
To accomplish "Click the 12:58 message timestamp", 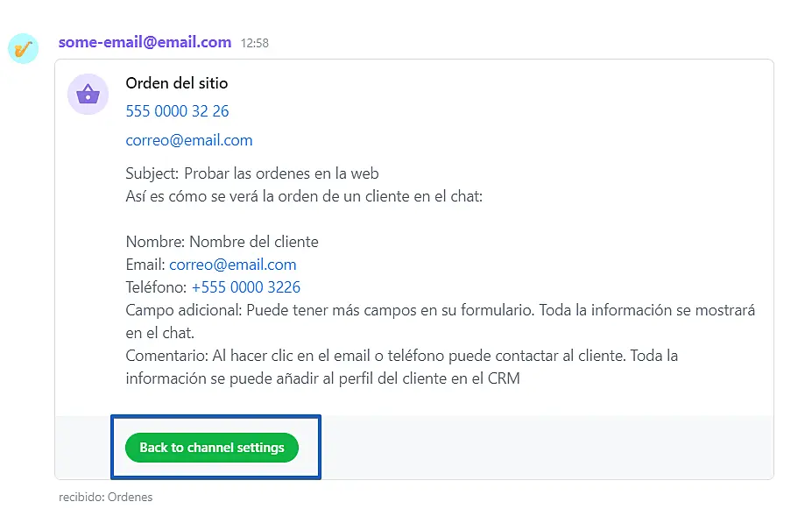I will 255,43.
